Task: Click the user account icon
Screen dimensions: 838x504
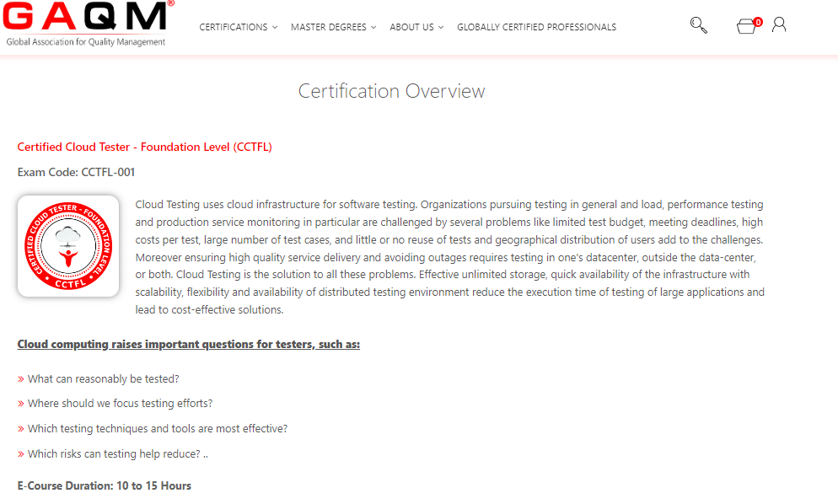Action: (x=779, y=24)
